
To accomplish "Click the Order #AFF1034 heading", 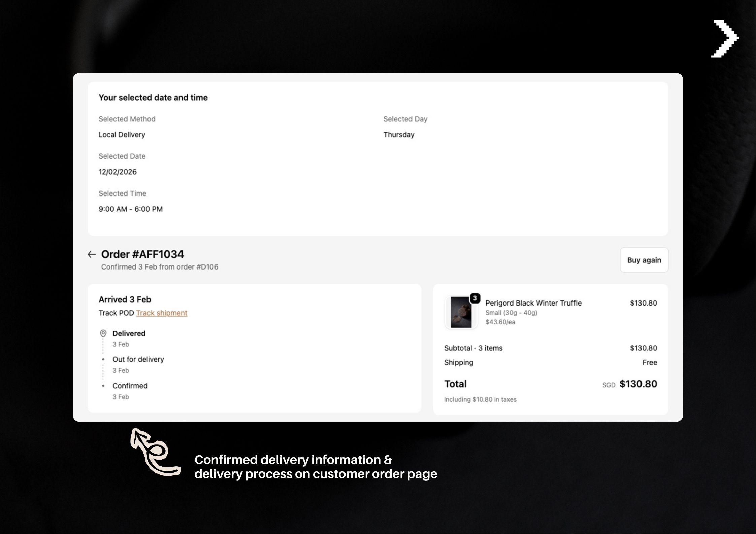I will [142, 254].
